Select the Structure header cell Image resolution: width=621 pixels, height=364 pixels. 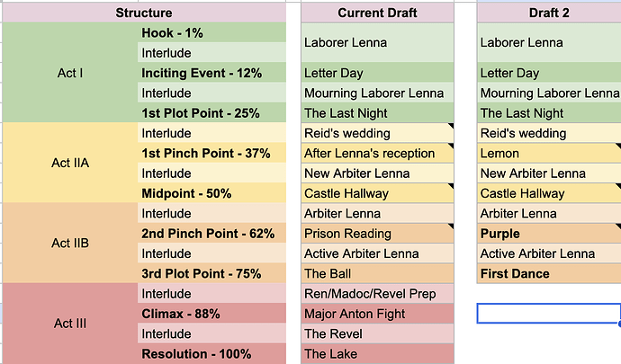pyautogui.click(x=144, y=13)
